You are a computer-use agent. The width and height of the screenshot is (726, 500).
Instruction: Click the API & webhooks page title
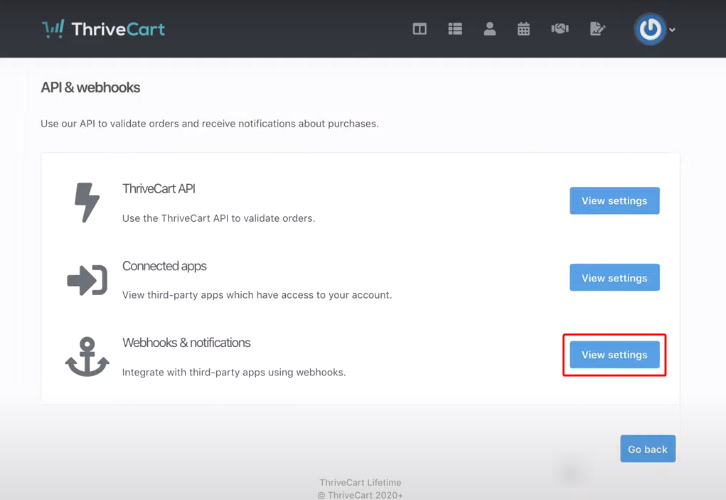pos(90,88)
